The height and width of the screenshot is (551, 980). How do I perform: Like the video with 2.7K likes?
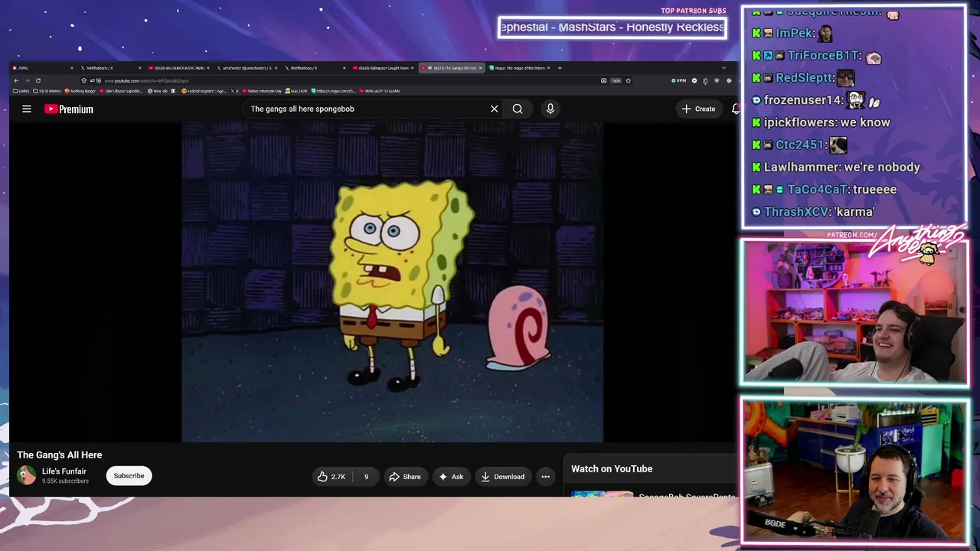pos(332,477)
